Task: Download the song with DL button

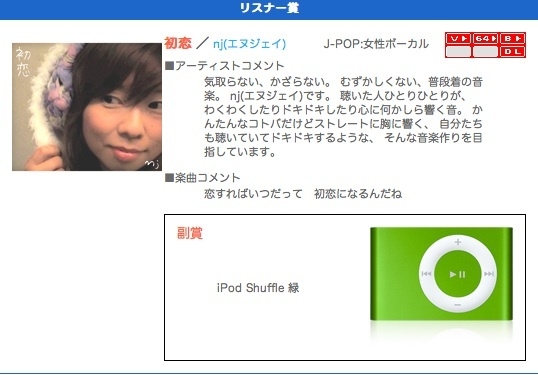Action: click(x=512, y=52)
